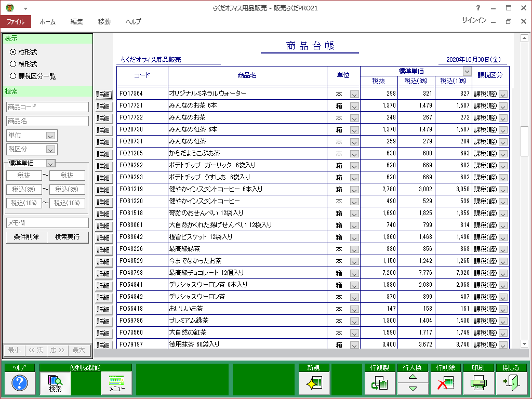The width and height of the screenshot is (532, 399).
Task: Switch to the 編集 tab
Action: [77, 21]
